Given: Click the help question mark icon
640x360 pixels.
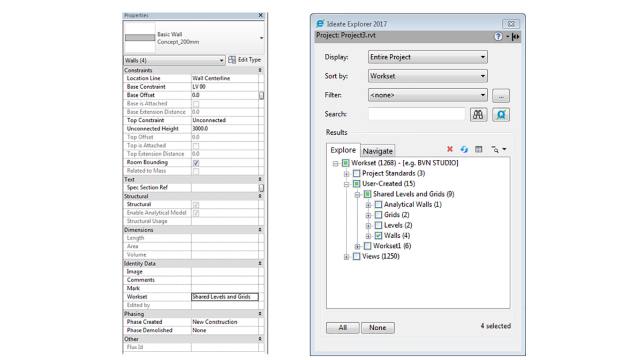Looking at the screenshot, I should 498,36.
